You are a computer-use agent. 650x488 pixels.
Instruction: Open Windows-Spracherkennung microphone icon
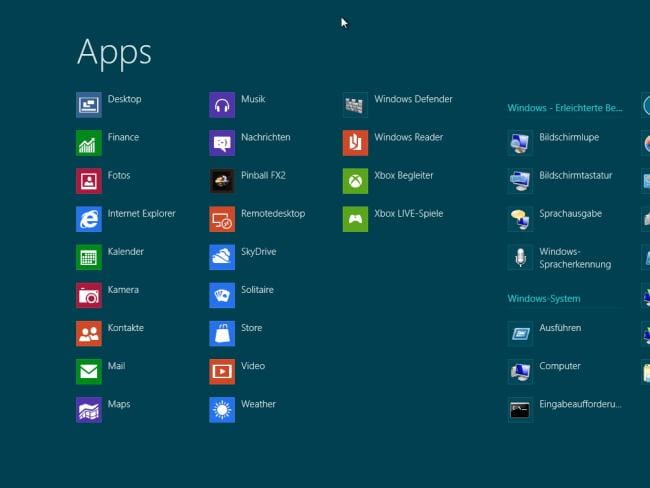520,257
